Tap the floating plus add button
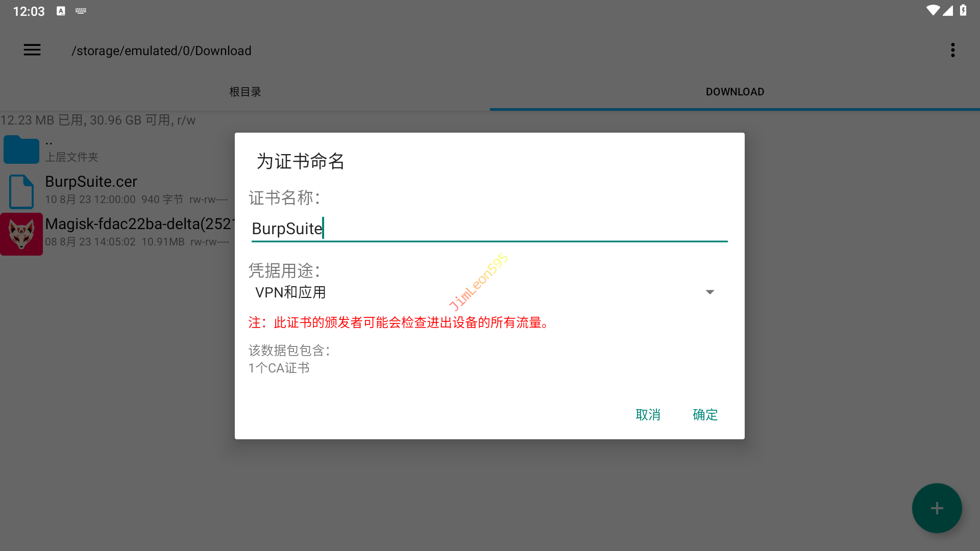980x551 pixels. pyautogui.click(x=937, y=508)
